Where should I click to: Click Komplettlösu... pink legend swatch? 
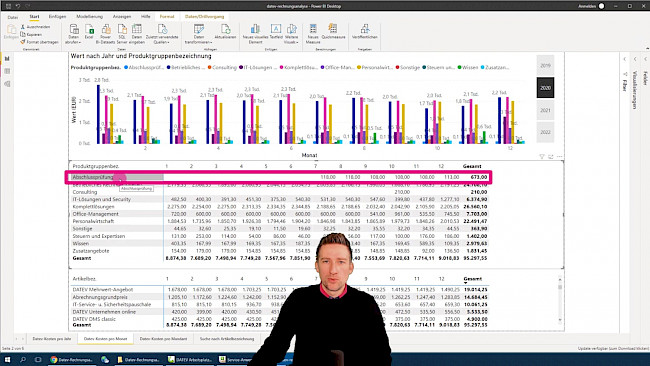[281, 67]
